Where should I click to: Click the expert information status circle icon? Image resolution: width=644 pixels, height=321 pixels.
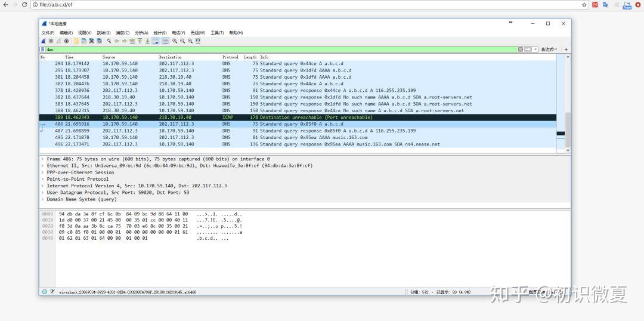click(x=45, y=292)
